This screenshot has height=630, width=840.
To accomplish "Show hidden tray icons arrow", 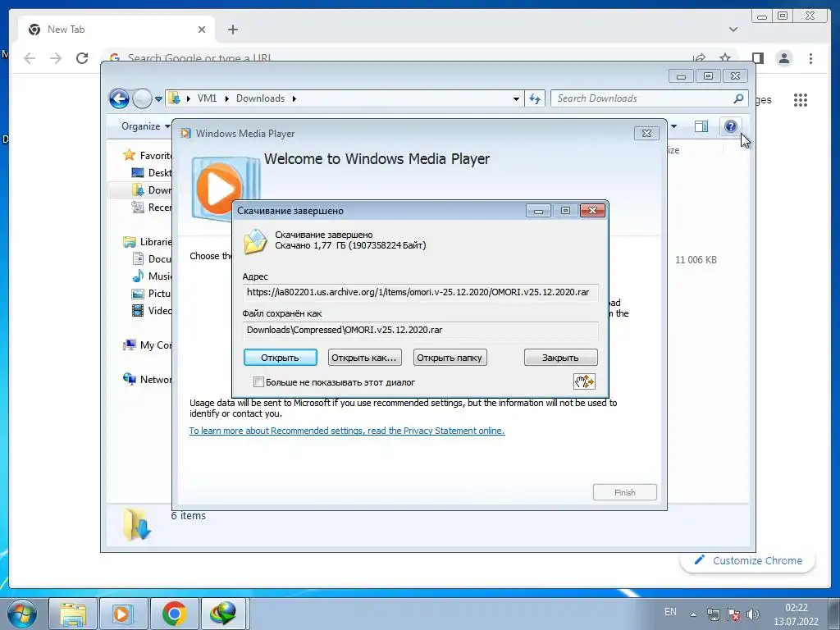I will pyautogui.click(x=693, y=614).
